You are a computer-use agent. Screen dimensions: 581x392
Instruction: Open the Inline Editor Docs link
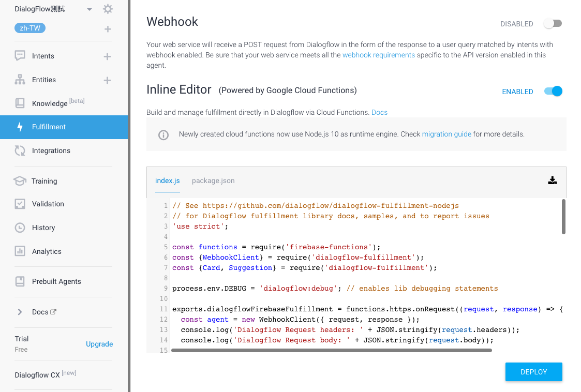tap(379, 112)
